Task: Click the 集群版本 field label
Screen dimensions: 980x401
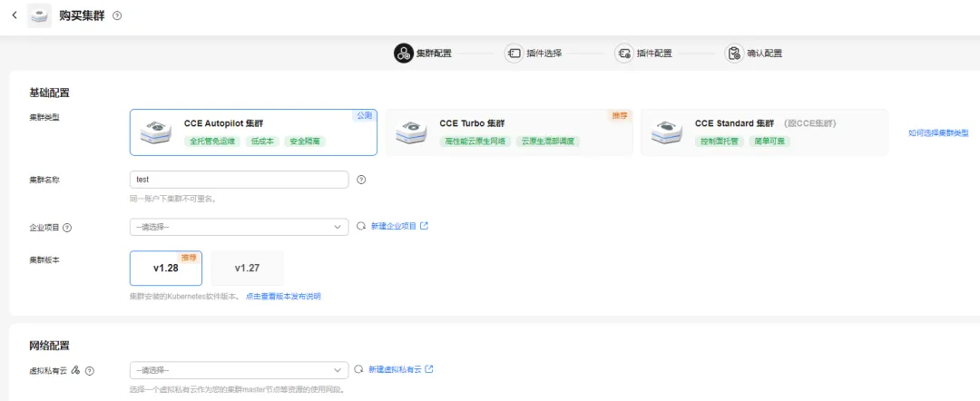Action: click(x=44, y=259)
